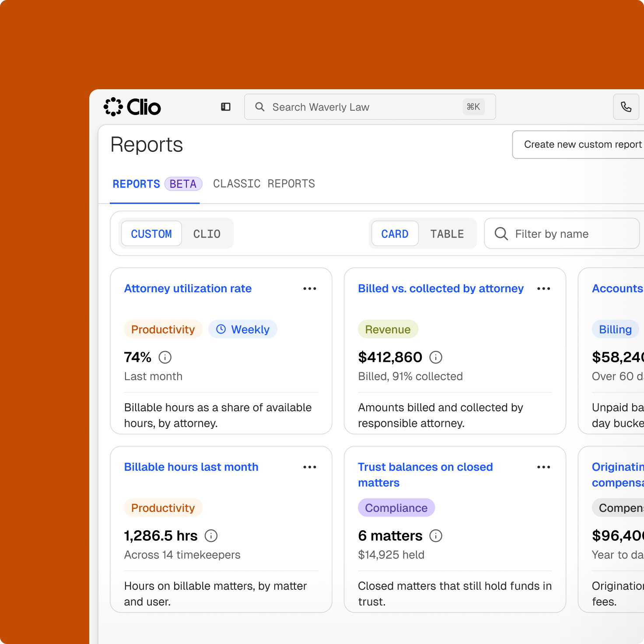Click the Clio logo
This screenshot has width=644, height=644.
tap(133, 107)
